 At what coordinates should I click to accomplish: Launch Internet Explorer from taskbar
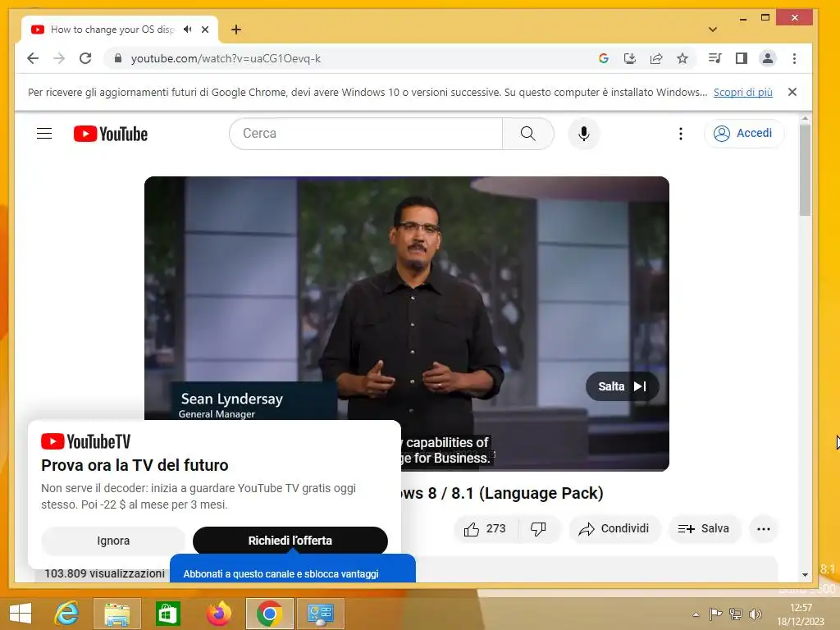[x=67, y=614]
